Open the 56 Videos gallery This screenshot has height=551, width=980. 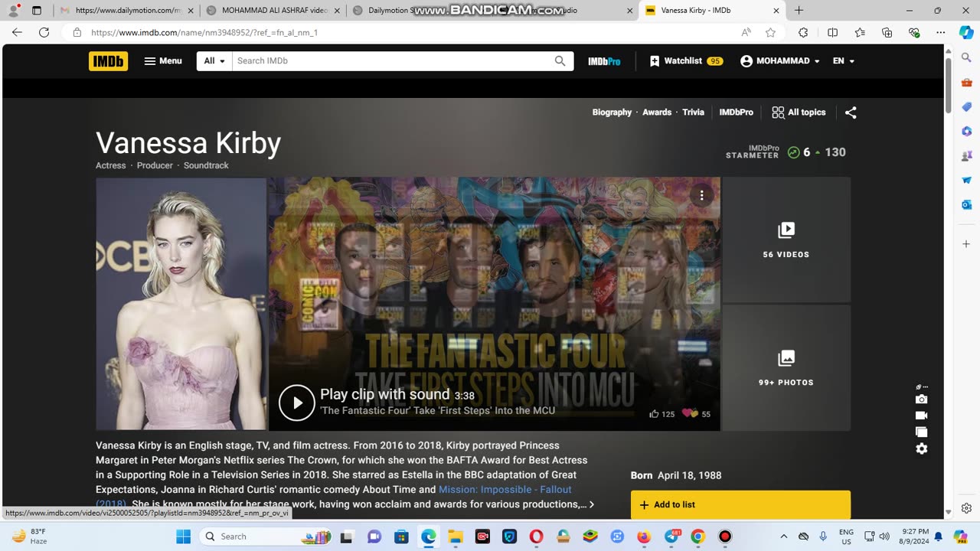pyautogui.click(x=786, y=240)
